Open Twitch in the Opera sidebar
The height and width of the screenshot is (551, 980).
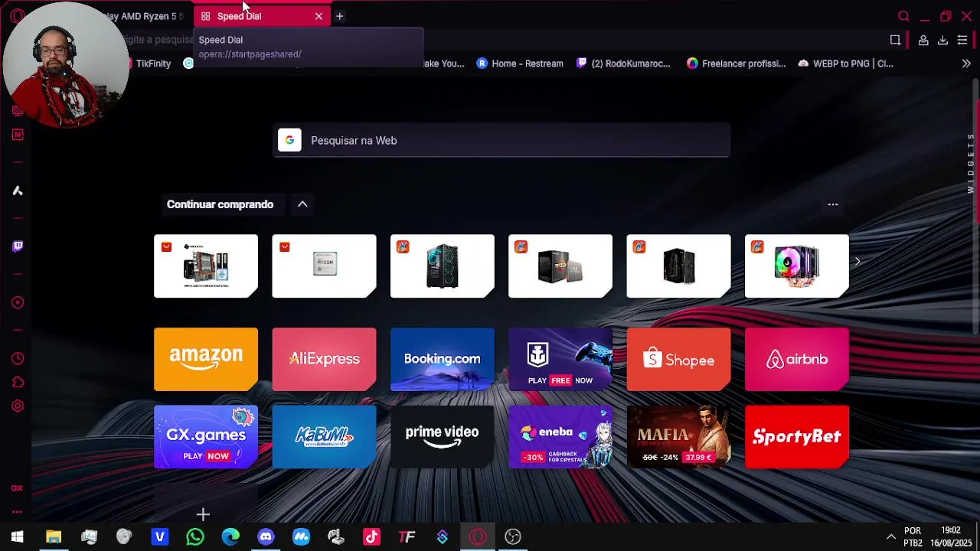(18, 246)
